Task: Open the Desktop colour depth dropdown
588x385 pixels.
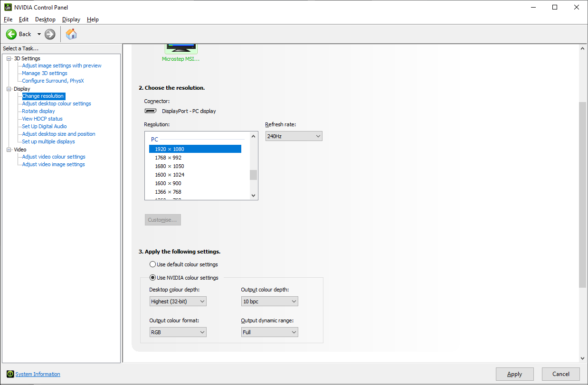Action: tap(178, 301)
